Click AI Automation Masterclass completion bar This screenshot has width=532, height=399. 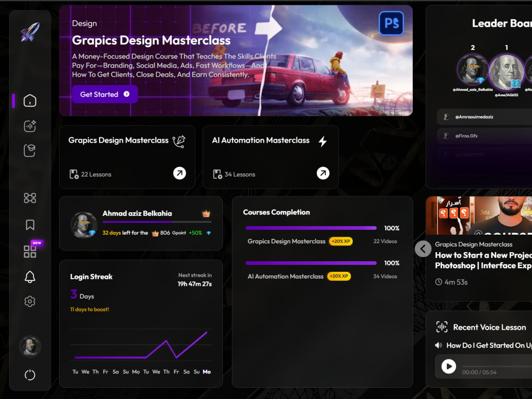point(311,263)
